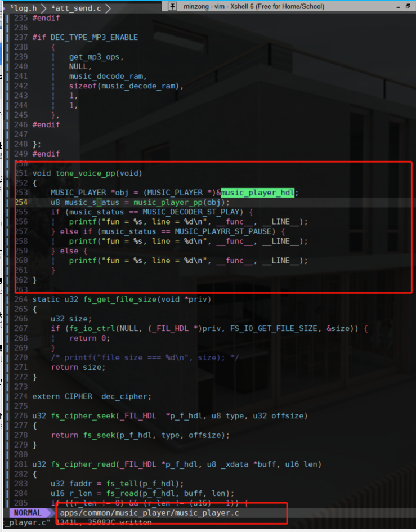The width and height of the screenshot is (416, 532).
Task: Click 'return size;' on line 271
Action: click(78, 368)
